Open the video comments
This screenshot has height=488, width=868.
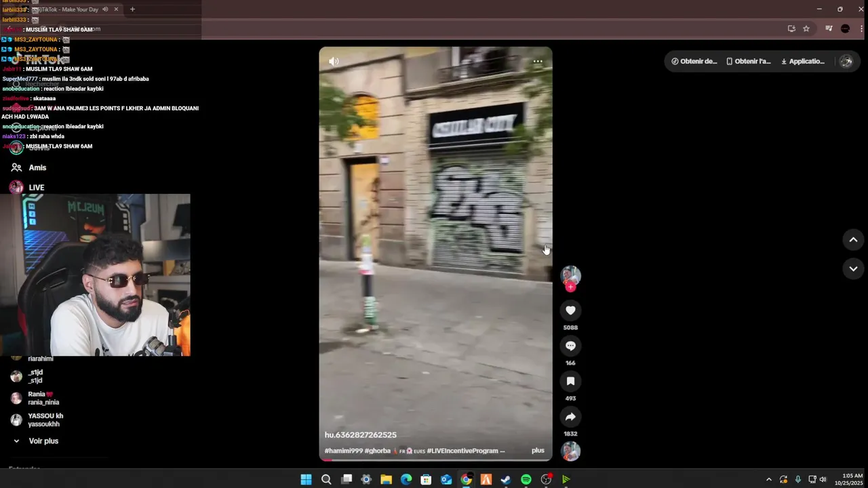(570, 346)
